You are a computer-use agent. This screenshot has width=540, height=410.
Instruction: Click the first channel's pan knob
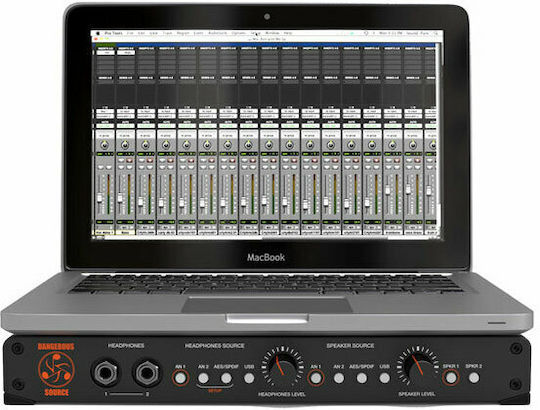[105, 145]
